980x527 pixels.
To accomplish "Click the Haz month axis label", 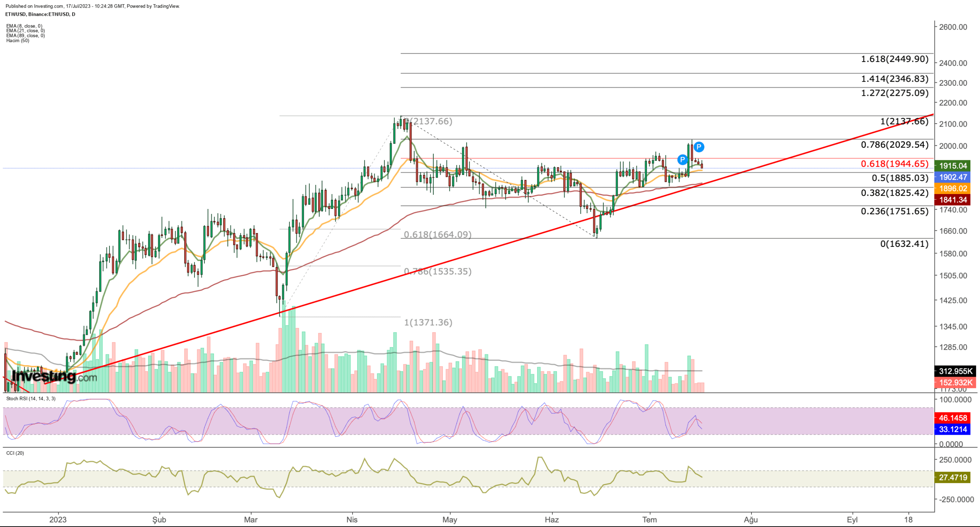I will 552,520.
